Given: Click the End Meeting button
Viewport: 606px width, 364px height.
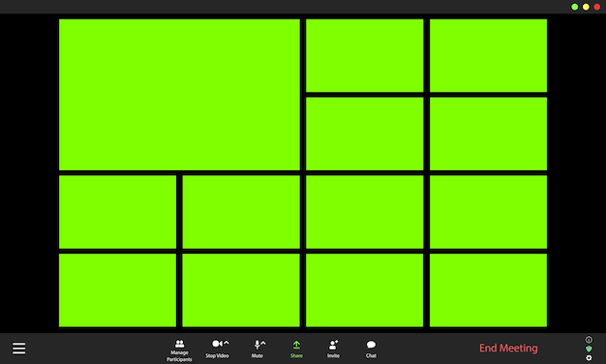Looking at the screenshot, I should pyautogui.click(x=508, y=348).
